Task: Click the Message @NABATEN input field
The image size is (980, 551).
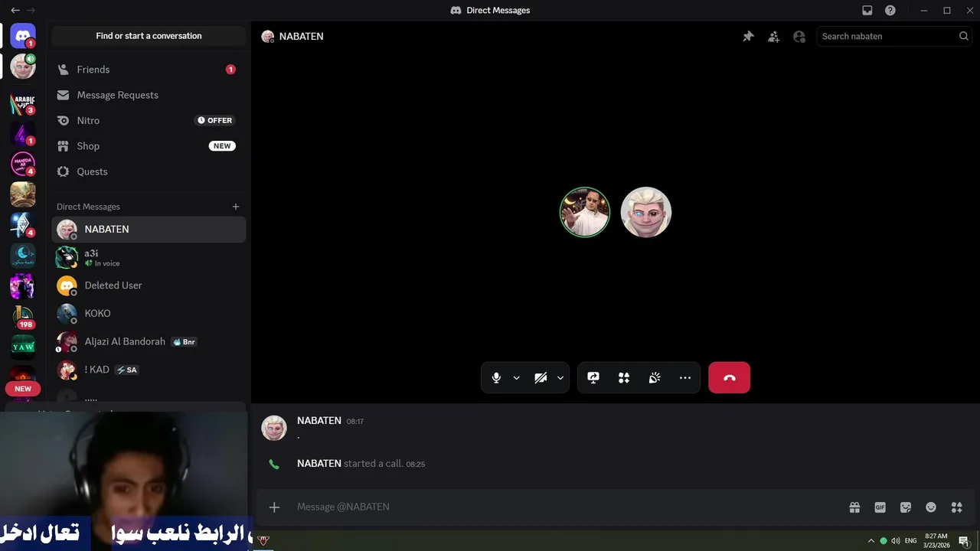Action: (567, 507)
